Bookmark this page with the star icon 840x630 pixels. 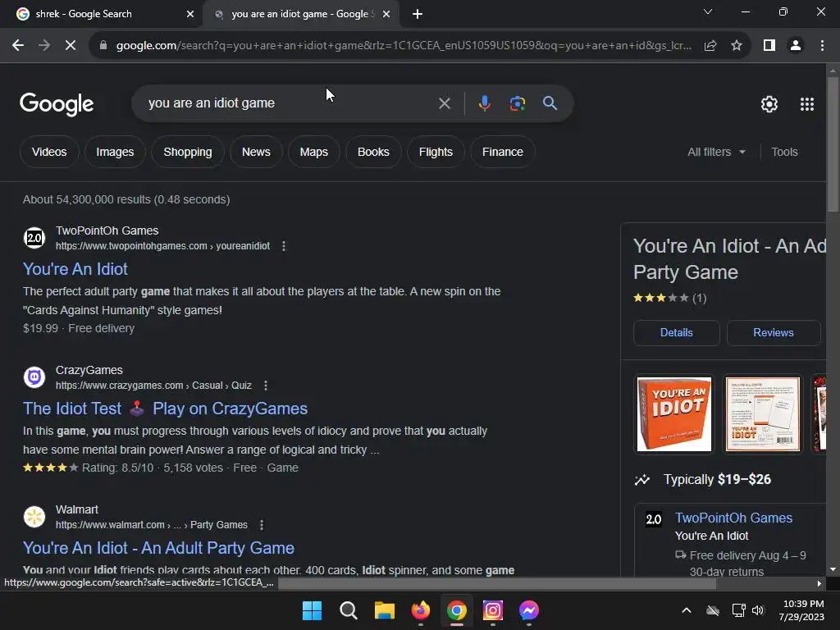[737, 46]
